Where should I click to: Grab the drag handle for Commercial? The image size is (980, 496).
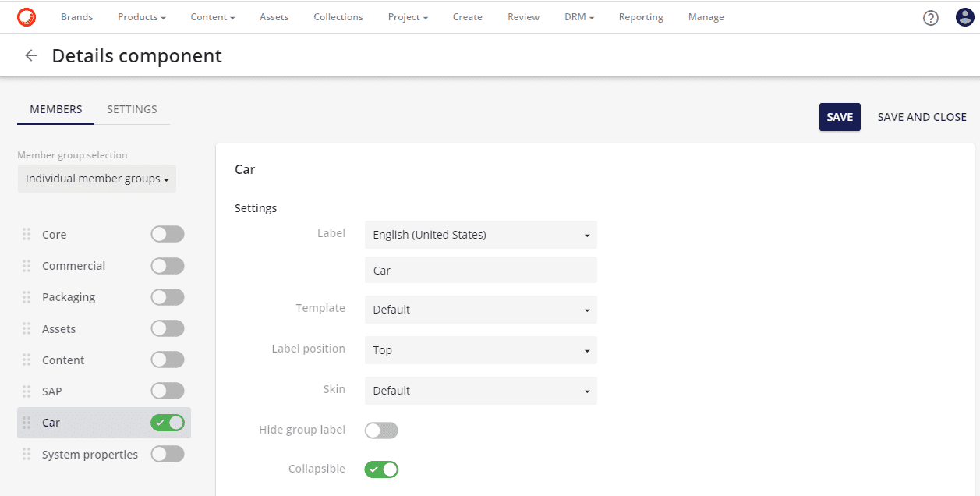pos(27,265)
